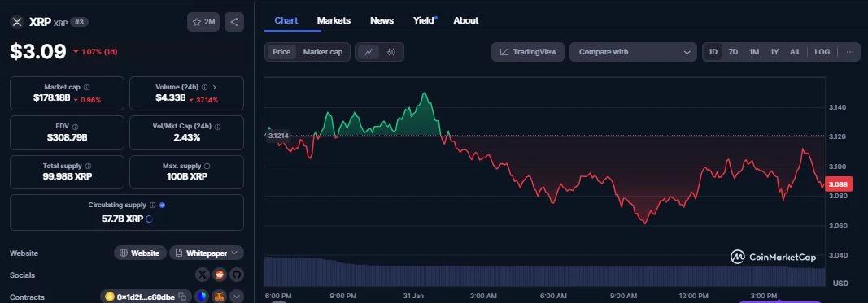The width and height of the screenshot is (868, 303).
Task: Click contract address 0x1d2f...c60dbe
Action: pos(146,297)
